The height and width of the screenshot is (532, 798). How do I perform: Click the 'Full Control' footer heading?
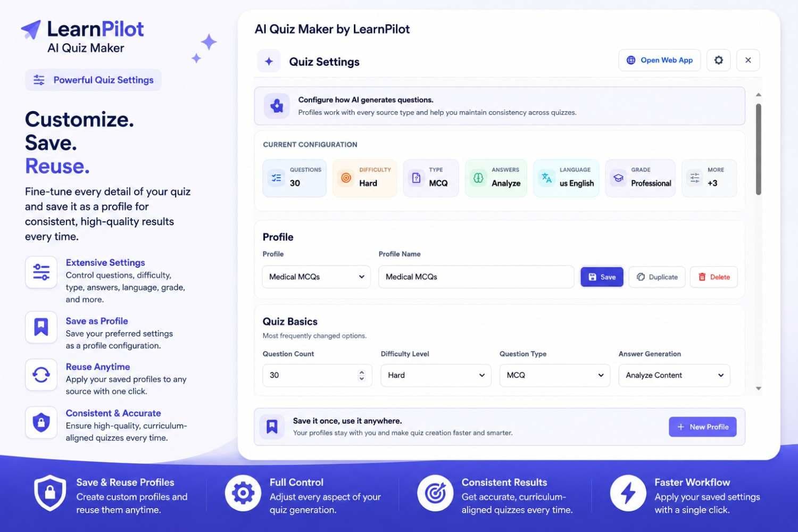point(296,482)
